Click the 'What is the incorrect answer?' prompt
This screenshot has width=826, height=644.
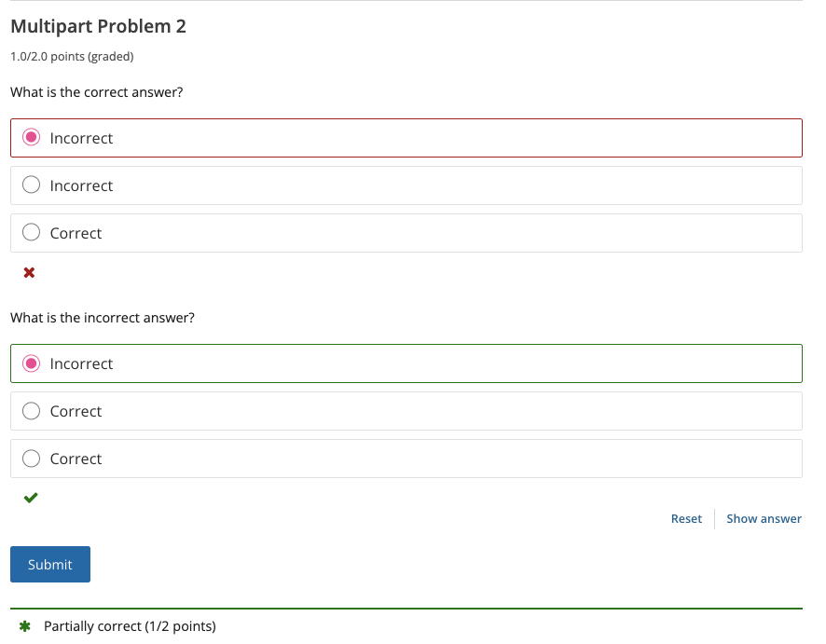tap(103, 318)
